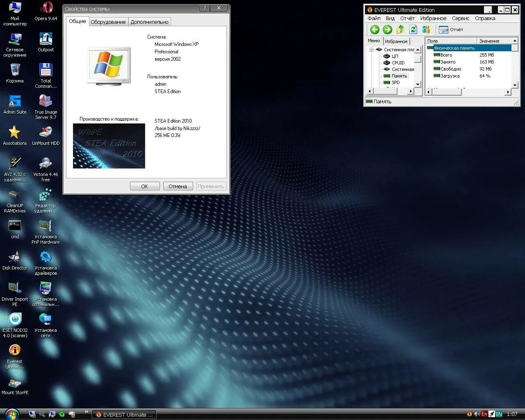
Task: Switch to the Общие tab
Action: (78, 21)
